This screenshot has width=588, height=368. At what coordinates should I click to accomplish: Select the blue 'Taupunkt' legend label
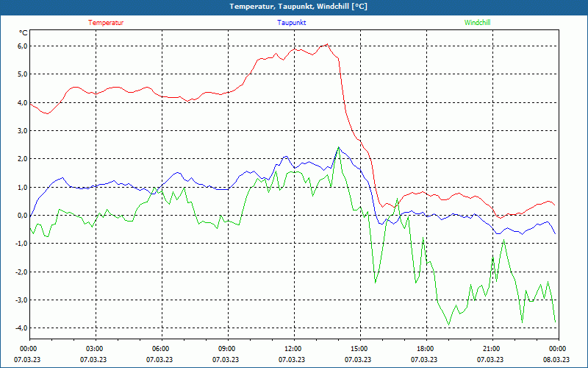point(291,23)
